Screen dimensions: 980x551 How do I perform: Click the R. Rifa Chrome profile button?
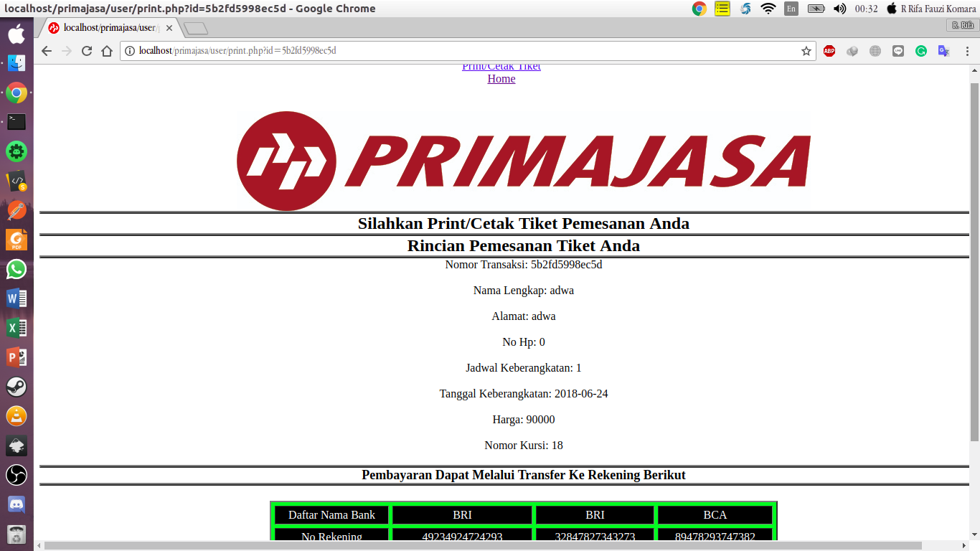pyautogui.click(x=963, y=25)
